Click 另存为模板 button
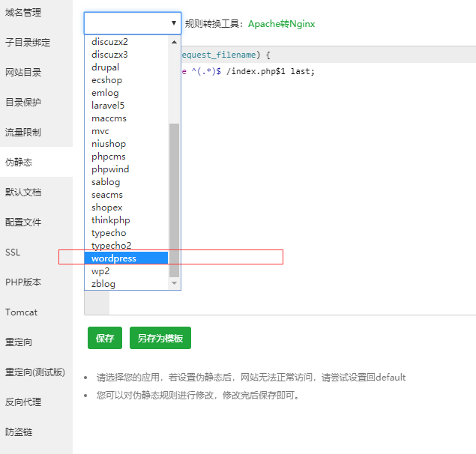This screenshot has height=454, width=476. [x=160, y=338]
